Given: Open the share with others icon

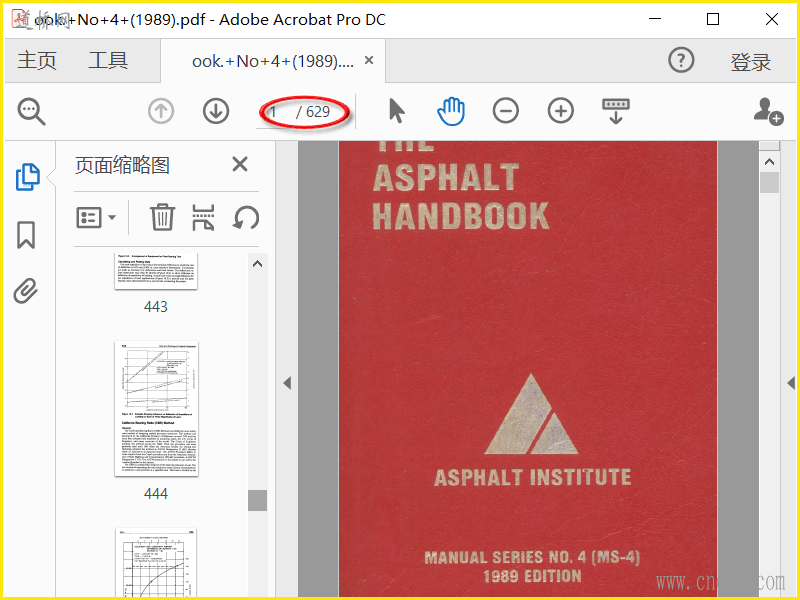Looking at the screenshot, I should coord(768,111).
